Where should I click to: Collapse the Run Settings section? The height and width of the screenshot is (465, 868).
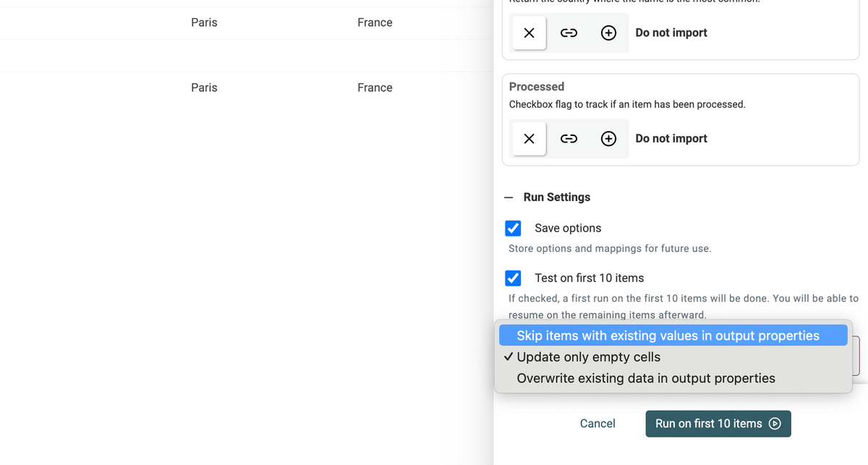pos(509,197)
